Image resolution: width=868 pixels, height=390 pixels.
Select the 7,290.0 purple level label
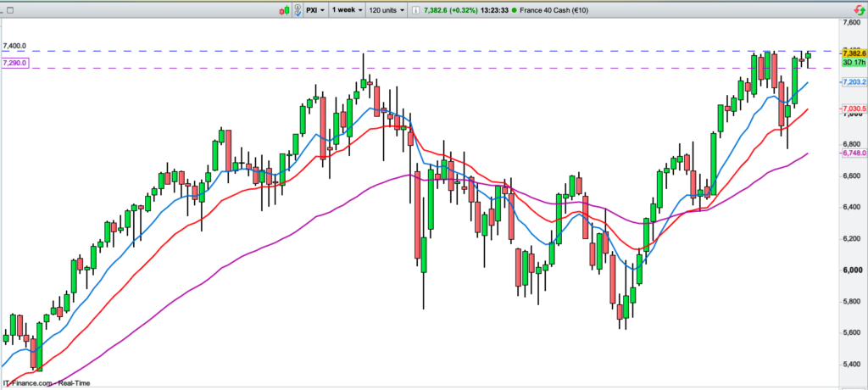(15, 63)
